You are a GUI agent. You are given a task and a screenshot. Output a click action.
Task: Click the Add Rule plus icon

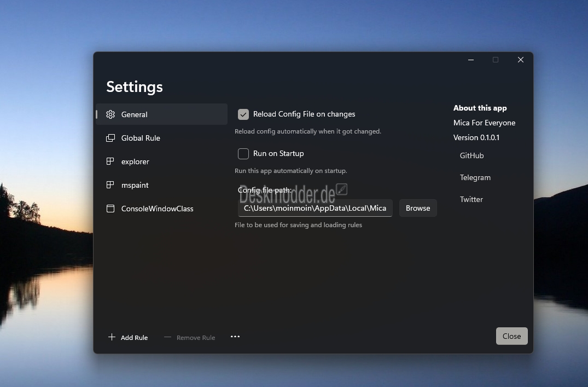click(112, 337)
